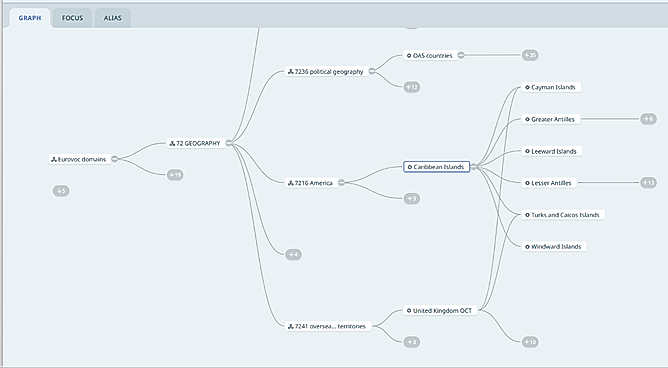668x368 pixels.
Task: Click the down-arrow 5 badge below Eurovoc domains
Action: pos(61,191)
